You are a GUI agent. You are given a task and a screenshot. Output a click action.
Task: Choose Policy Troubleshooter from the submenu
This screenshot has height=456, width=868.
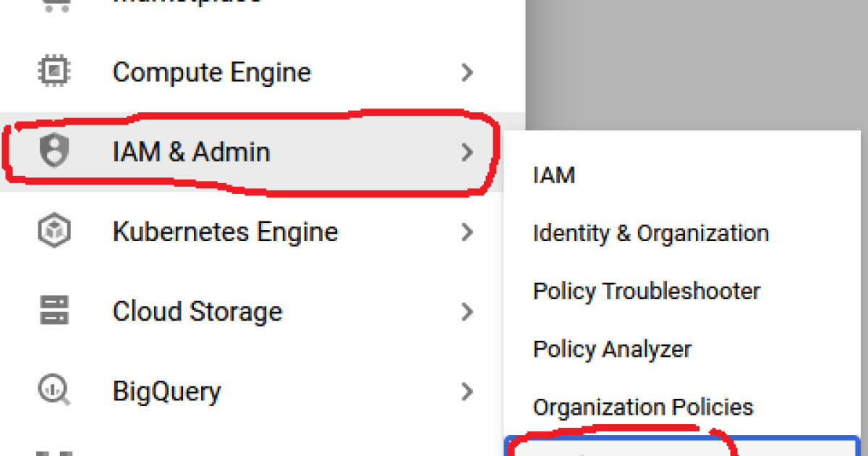point(647,291)
